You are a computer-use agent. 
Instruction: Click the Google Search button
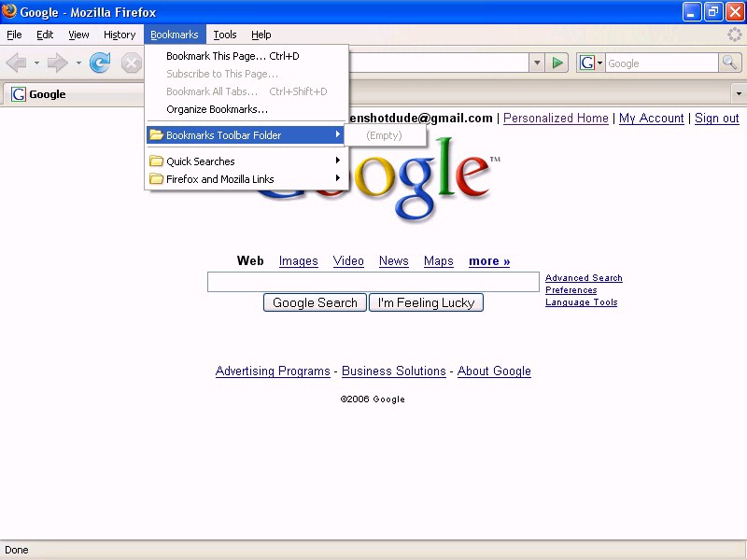(315, 302)
